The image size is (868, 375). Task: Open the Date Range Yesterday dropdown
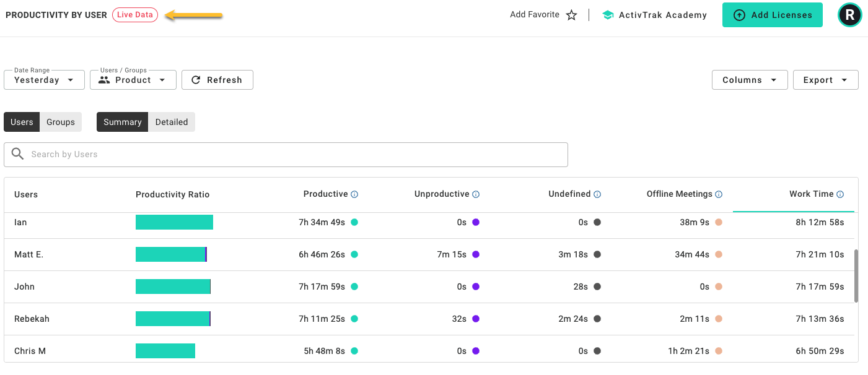click(44, 80)
